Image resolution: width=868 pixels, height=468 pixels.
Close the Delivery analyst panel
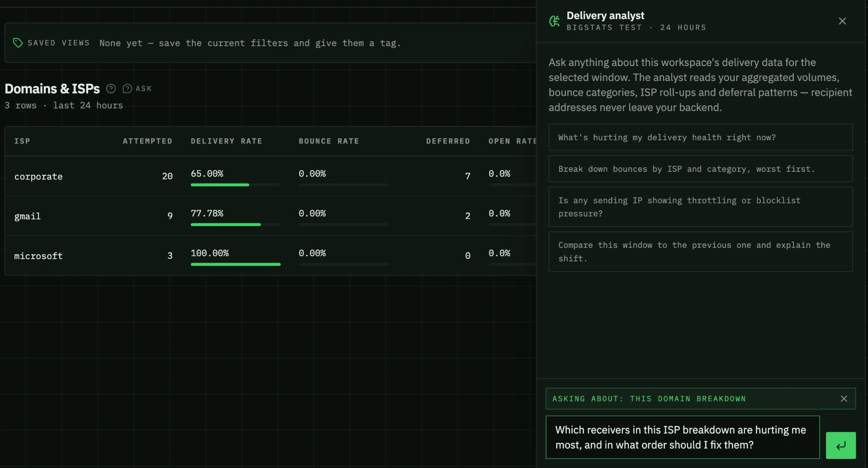tap(842, 21)
